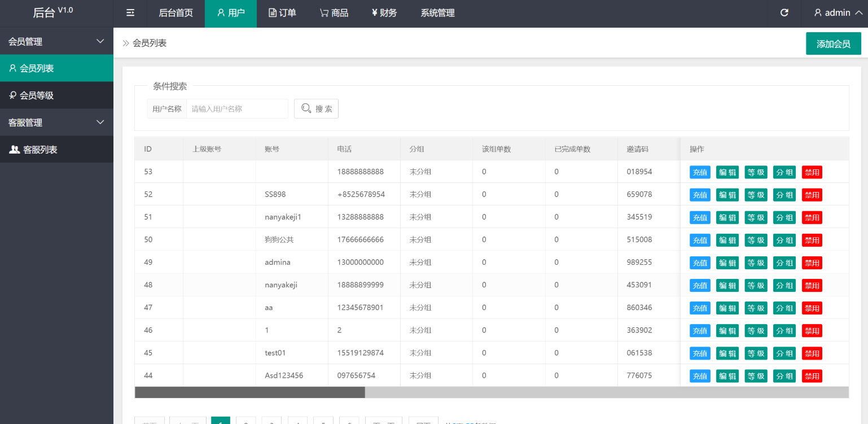Viewport: 868px width, 424px height.
Task: Click 禁用 for user admina
Action: click(x=812, y=263)
